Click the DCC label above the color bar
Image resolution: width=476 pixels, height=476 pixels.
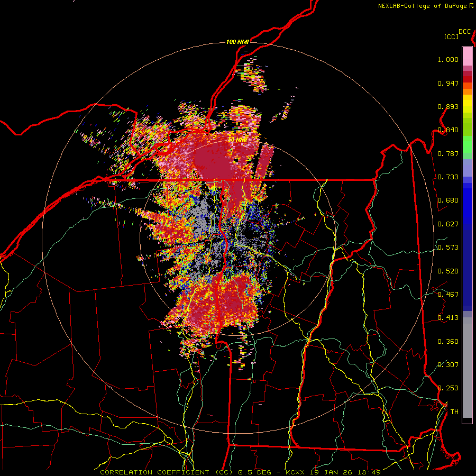pyautogui.click(x=464, y=32)
